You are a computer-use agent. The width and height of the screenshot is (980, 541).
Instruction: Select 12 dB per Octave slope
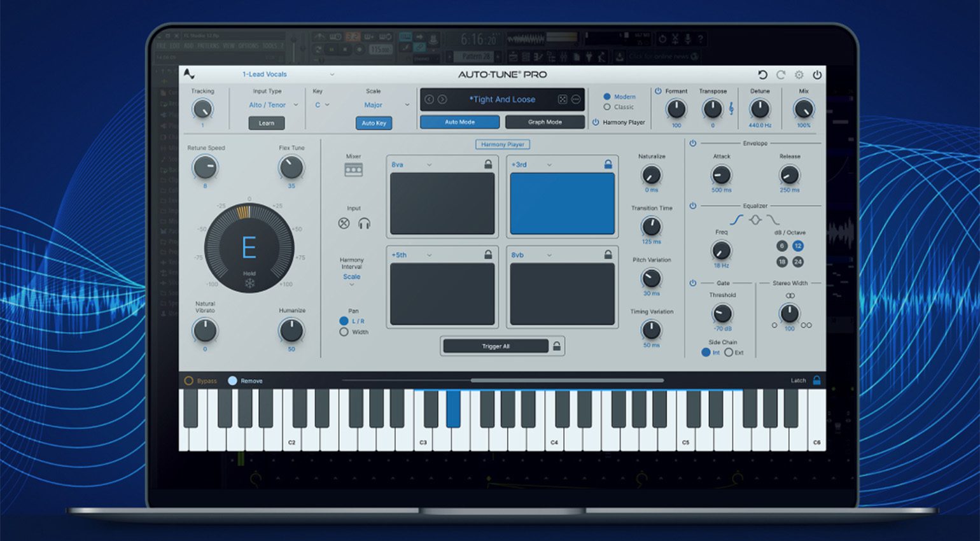(797, 246)
